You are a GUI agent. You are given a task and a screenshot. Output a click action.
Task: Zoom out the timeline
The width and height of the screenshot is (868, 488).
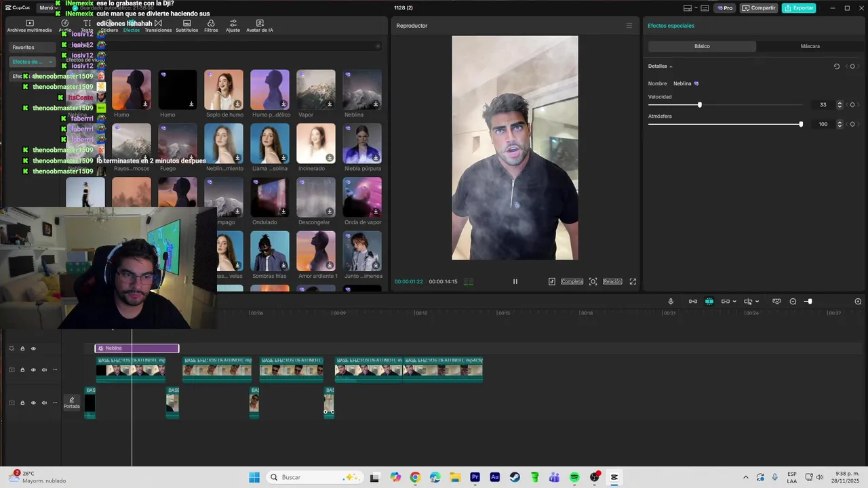click(793, 302)
